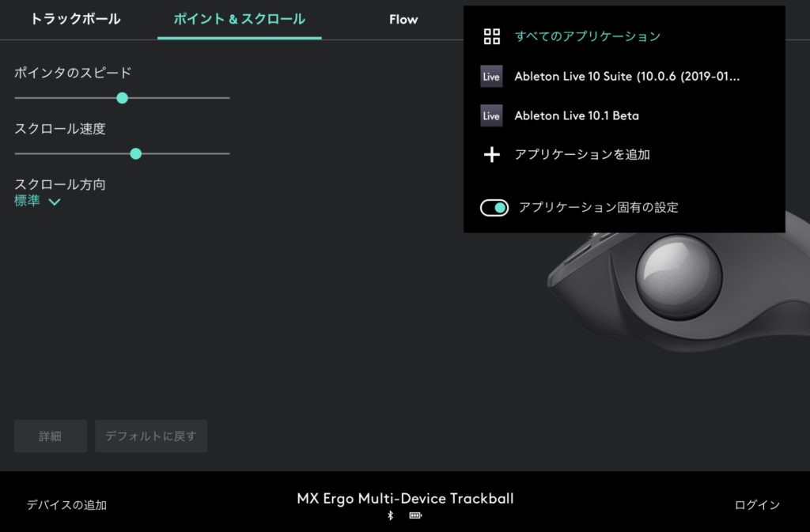Click the battery level icon
Viewport: 810px width, 532px height.
(415, 516)
